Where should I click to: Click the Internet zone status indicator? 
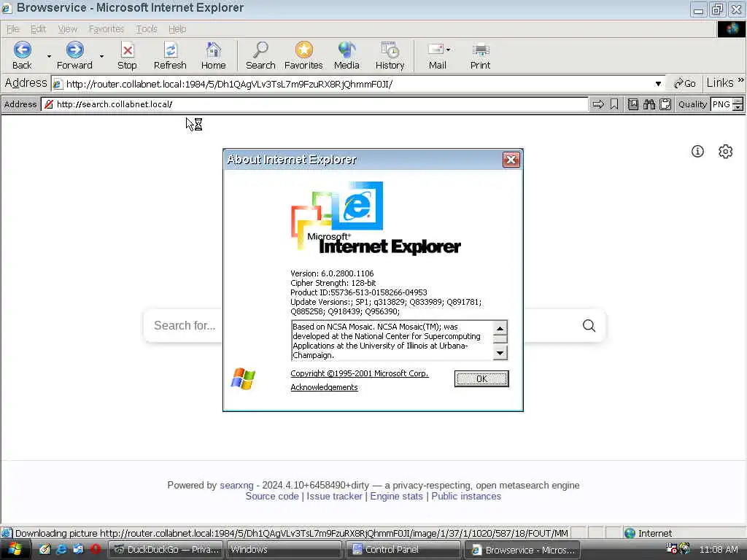648,533
